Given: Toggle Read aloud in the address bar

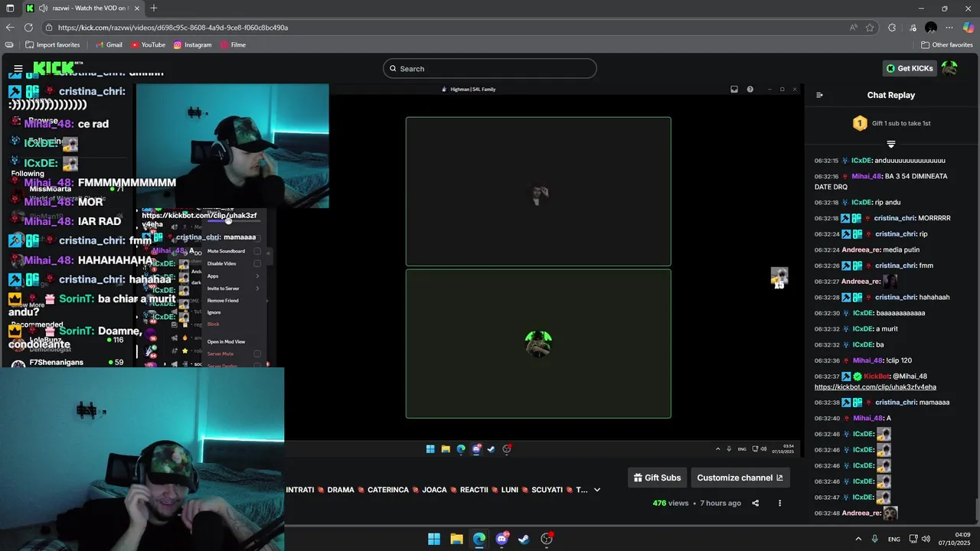Looking at the screenshot, I should point(853,28).
